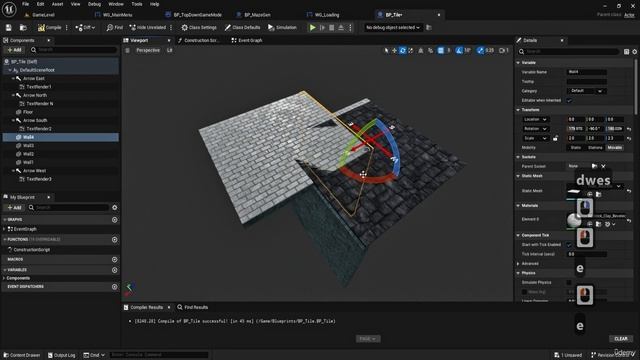Switch to the Event Graph tab
This screenshot has width=640, height=360.
point(247,40)
